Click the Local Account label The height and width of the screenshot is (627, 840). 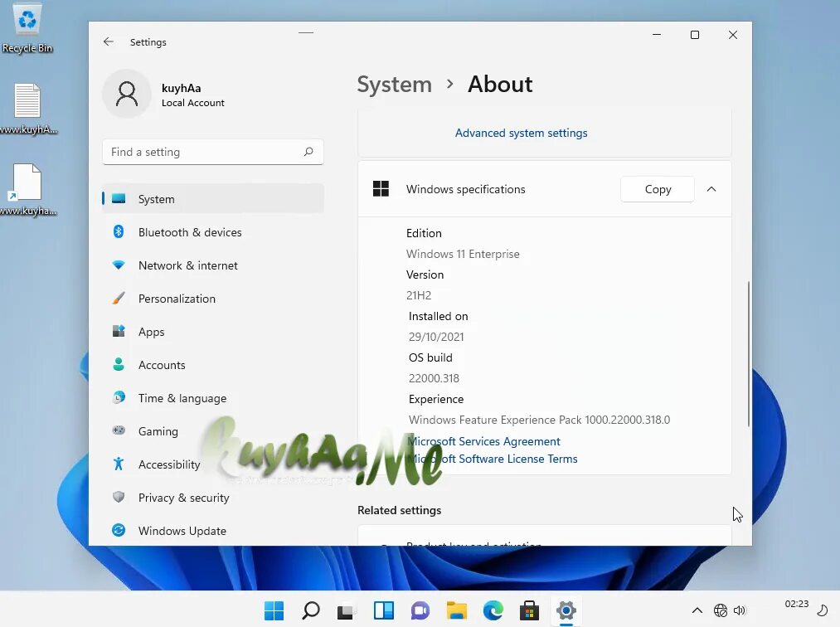(x=193, y=103)
